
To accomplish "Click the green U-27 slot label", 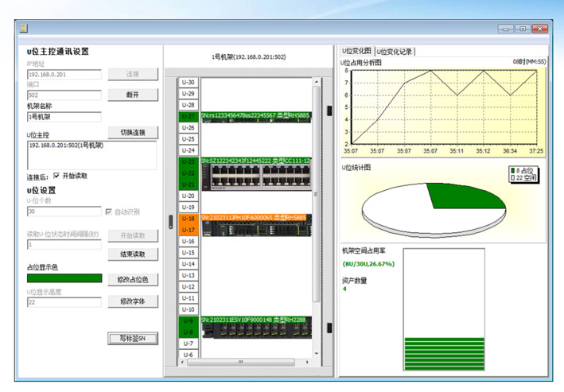I will pos(188,116).
